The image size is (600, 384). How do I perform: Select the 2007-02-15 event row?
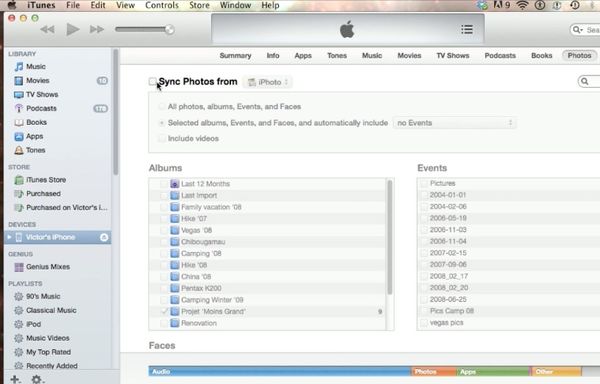click(x=509, y=253)
